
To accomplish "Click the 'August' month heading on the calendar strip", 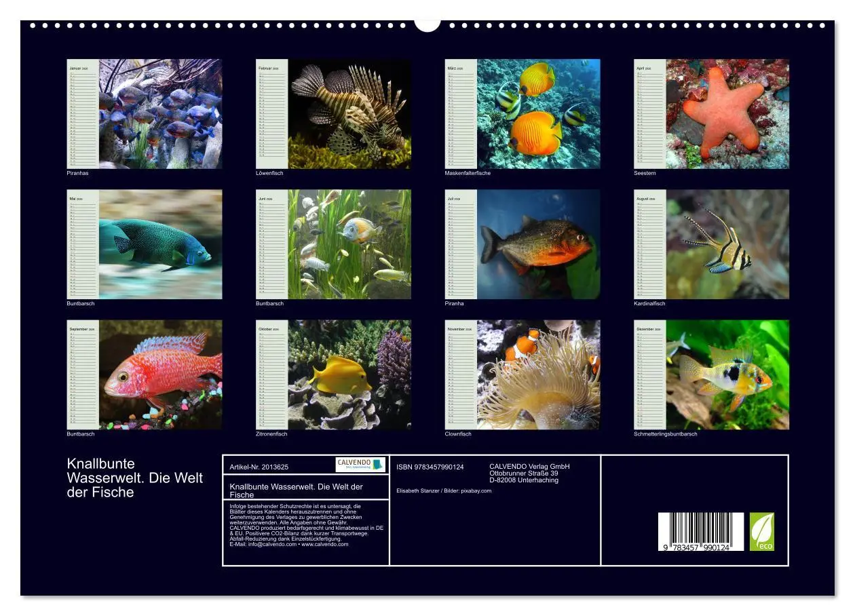I will 642,199.
